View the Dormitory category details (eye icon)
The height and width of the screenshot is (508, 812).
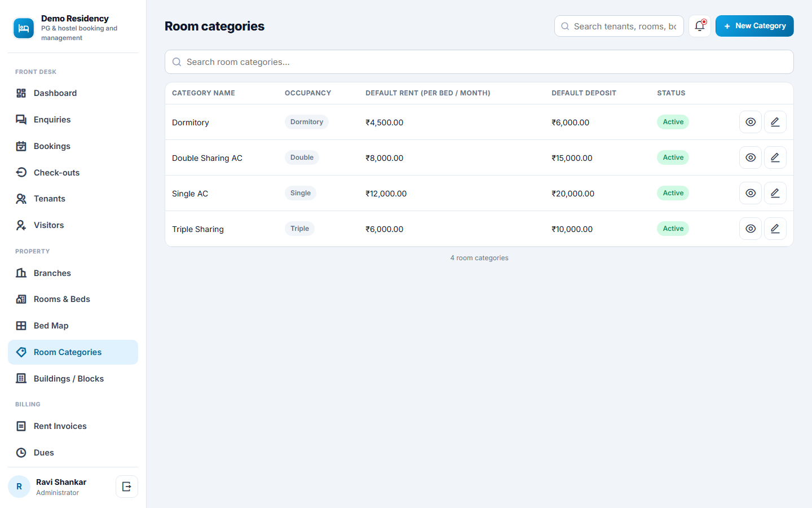751,122
